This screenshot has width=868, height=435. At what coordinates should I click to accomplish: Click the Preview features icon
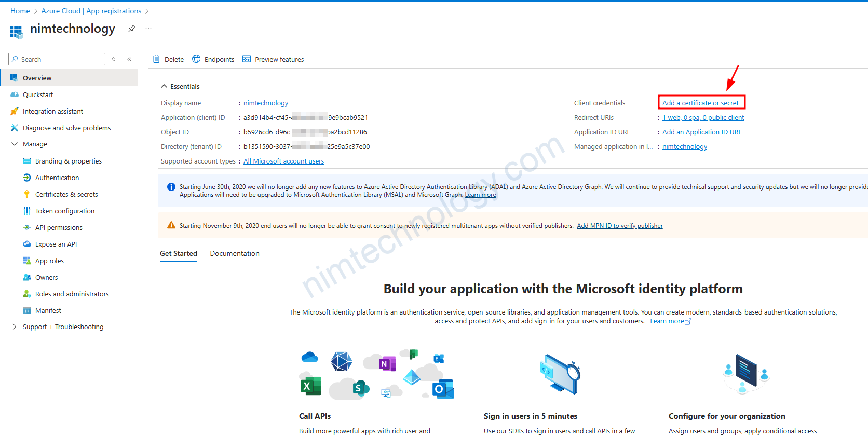click(x=247, y=59)
